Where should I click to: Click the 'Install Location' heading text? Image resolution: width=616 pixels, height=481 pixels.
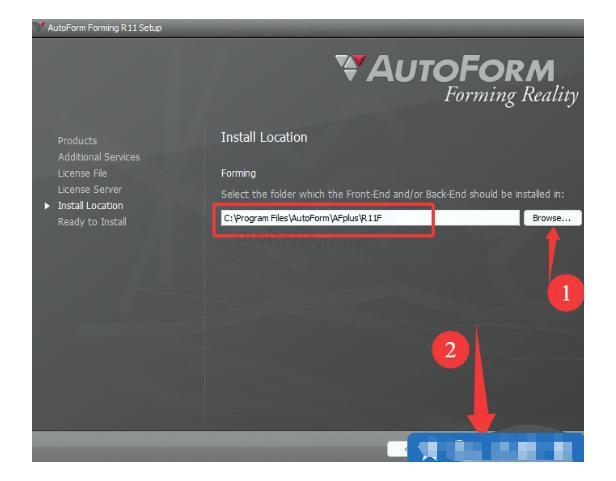pyautogui.click(x=264, y=137)
